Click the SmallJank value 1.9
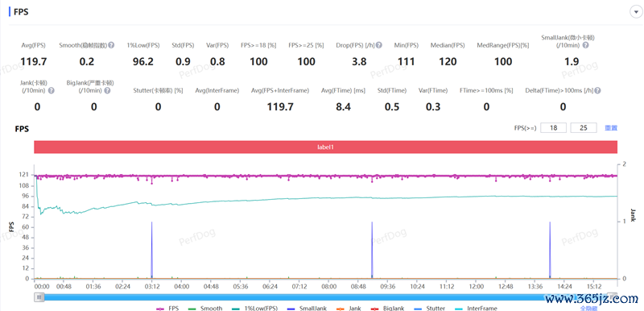 [572, 62]
